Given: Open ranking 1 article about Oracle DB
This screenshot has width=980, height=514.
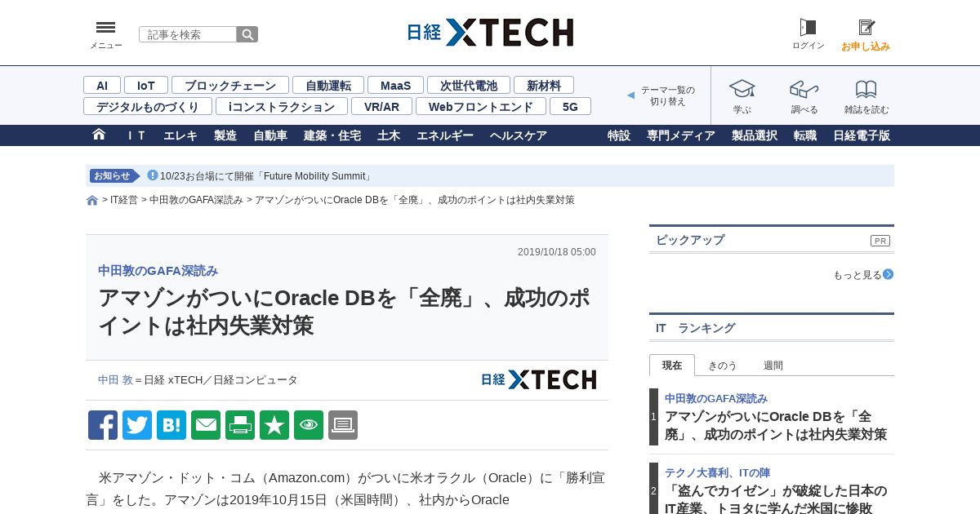Looking at the screenshot, I should click(776, 425).
